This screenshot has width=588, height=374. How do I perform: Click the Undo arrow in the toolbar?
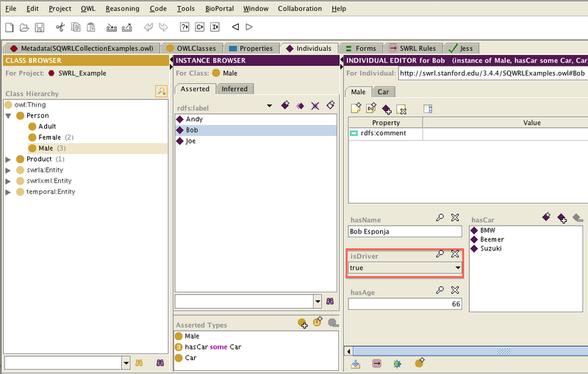tap(148, 27)
